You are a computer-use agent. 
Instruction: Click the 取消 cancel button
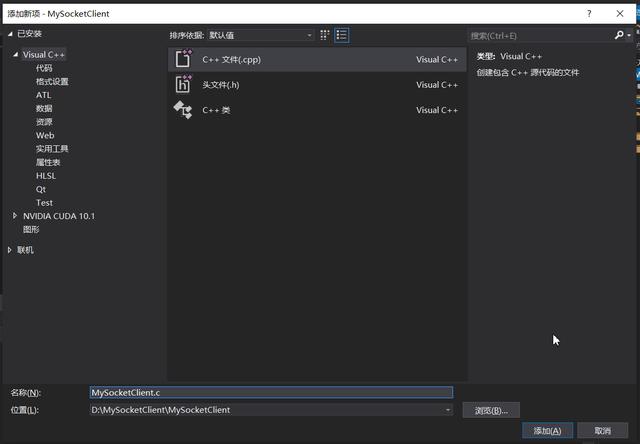click(602, 431)
